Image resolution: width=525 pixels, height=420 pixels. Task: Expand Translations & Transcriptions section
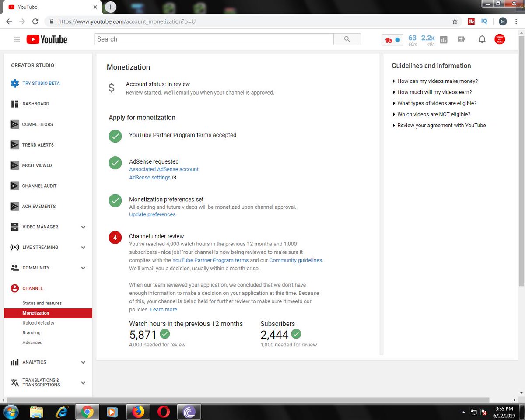point(83,383)
